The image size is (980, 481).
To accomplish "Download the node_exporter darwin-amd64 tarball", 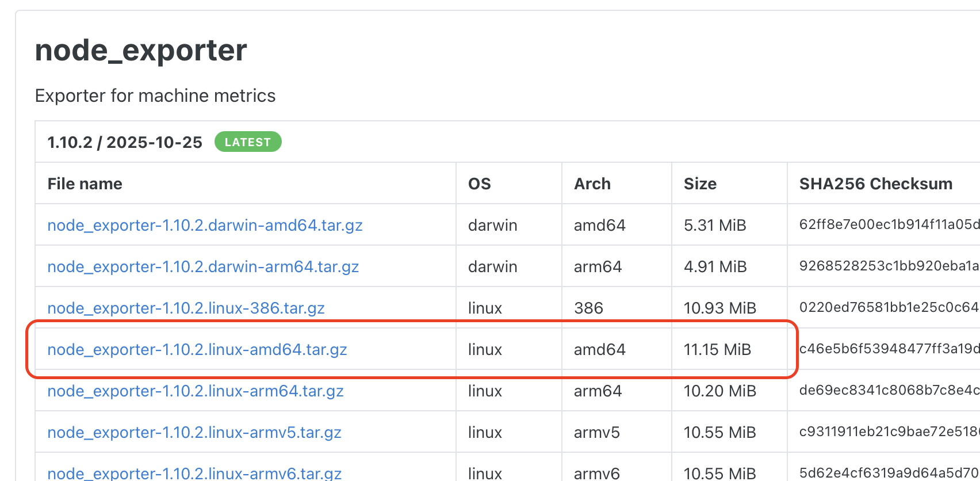I will (x=205, y=225).
